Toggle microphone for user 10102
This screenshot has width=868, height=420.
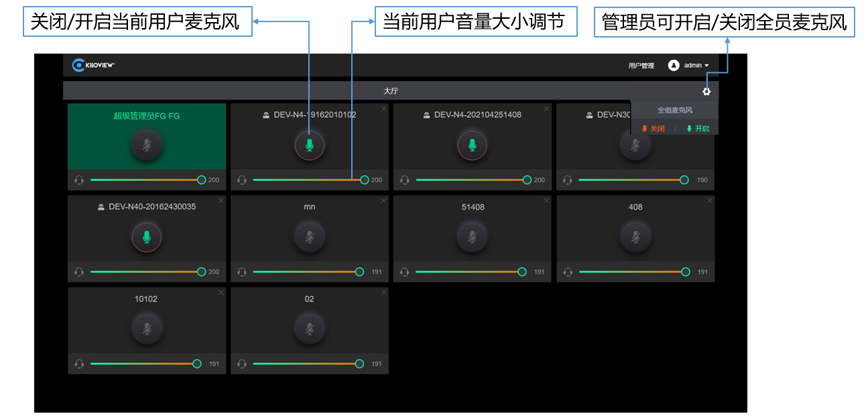pyautogui.click(x=147, y=329)
